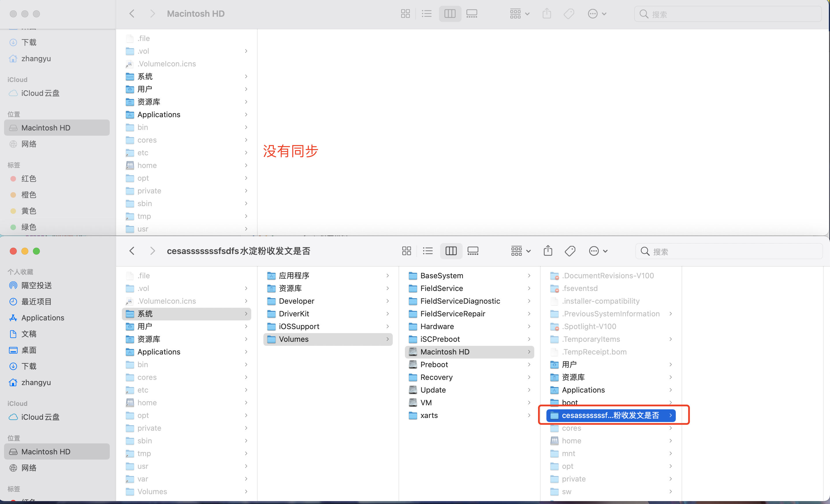The width and height of the screenshot is (830, 504).
Task: Click the share icon in bottom toolbar
Action: click(x=548, y=251)
